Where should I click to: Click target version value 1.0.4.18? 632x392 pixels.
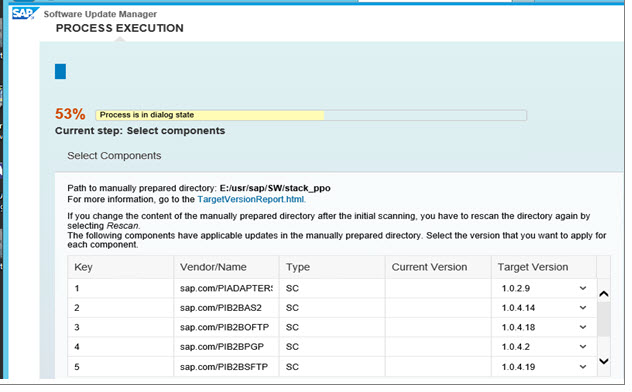518,327
